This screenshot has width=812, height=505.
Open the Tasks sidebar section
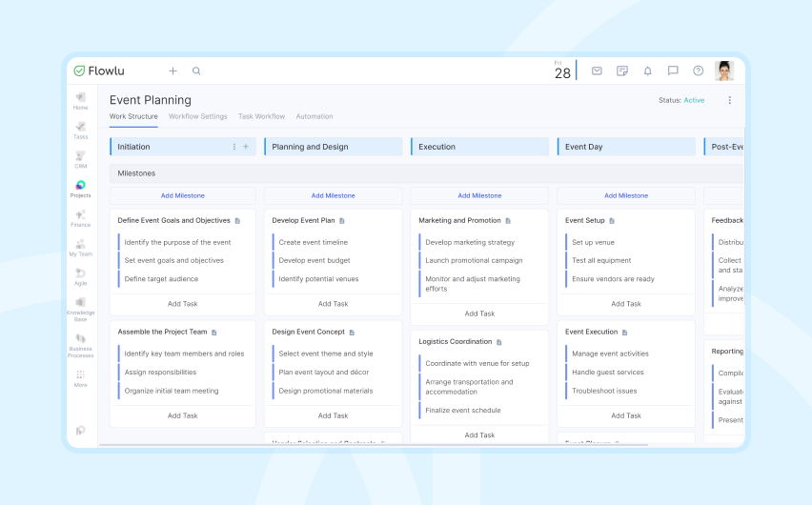[x=80, y=131]
